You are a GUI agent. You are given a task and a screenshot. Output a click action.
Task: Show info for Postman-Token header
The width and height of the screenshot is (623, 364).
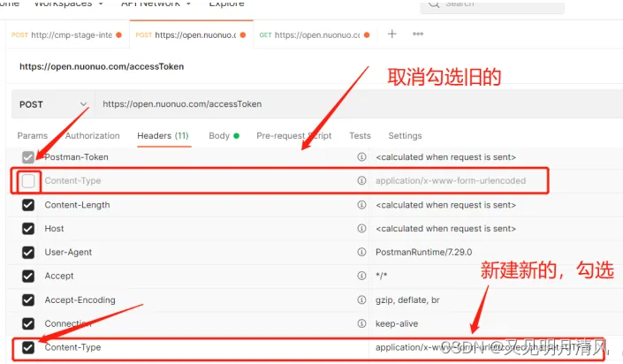point(361,157)
